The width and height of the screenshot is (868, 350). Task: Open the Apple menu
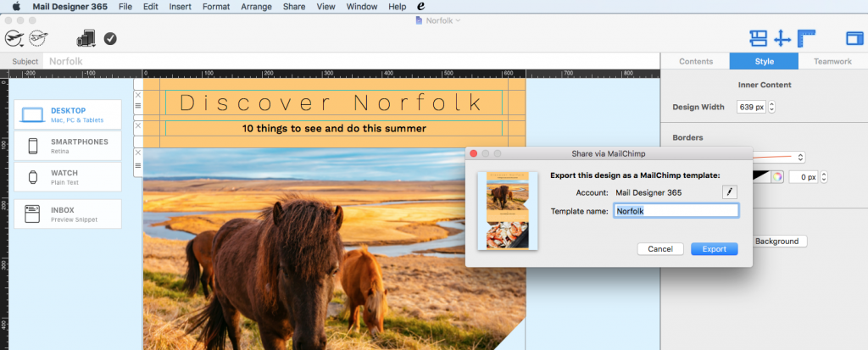tap(15, 7)
